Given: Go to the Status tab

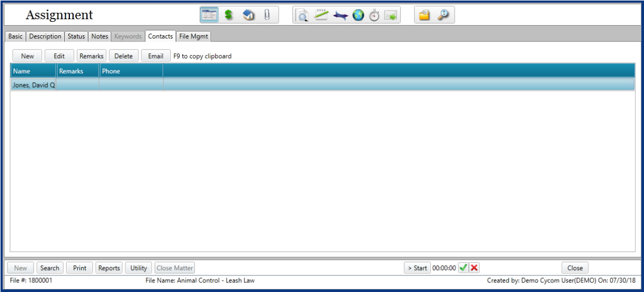Looking at the screenshot, I should pos(76,36).
